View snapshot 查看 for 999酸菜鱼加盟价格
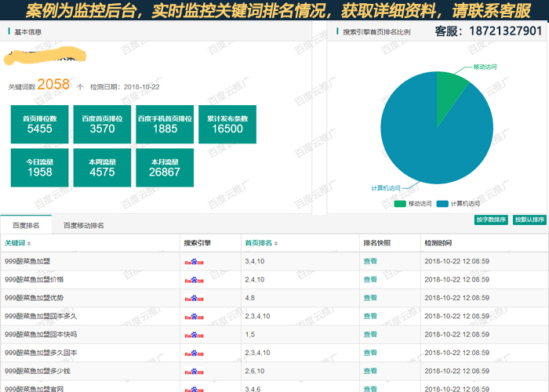Image resolution: width=549 pixels, height=392 pixels. click(370, 279)
